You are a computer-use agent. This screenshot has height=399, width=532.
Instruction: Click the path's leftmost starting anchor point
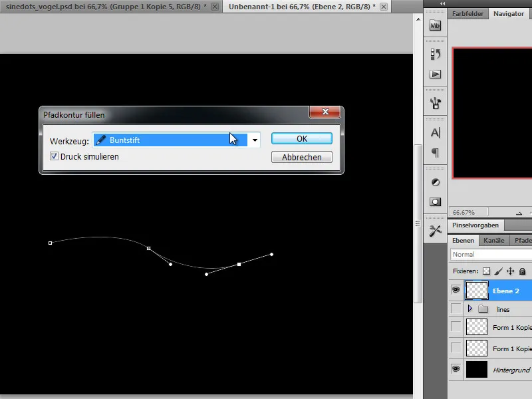click(x=51, y=243)
